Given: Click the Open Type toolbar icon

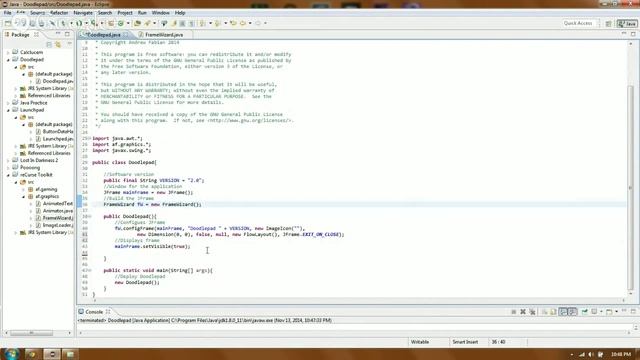Looking at the screenshot, I should 138,23.
